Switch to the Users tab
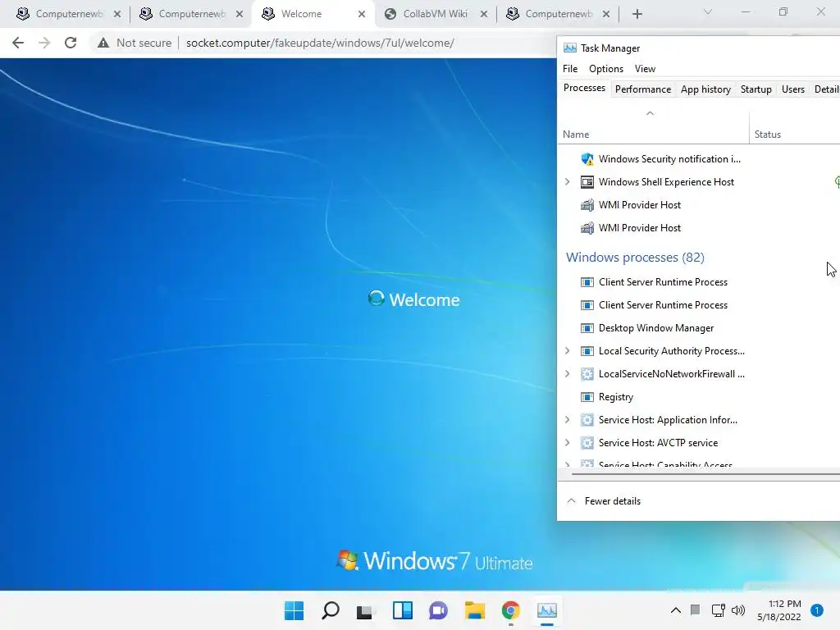Screen dimensions: 840x630 pyautogui.click(x=793, y=89)
